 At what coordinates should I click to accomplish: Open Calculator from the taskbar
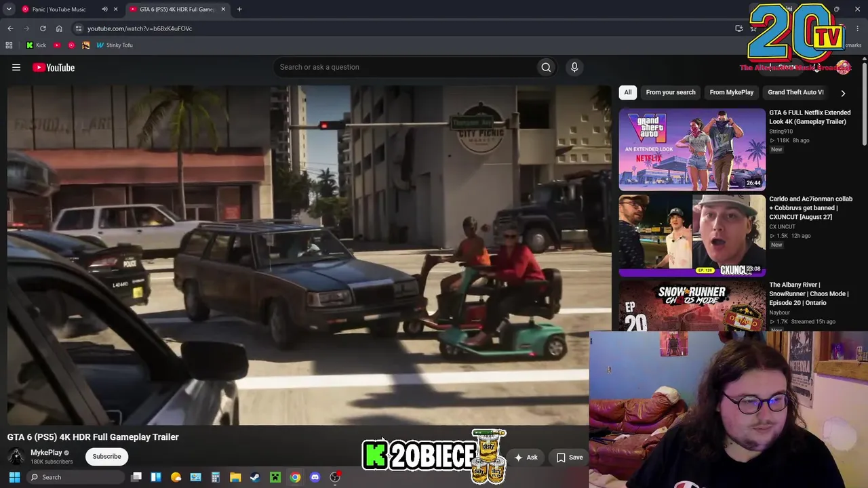click(x=216, y=477)
